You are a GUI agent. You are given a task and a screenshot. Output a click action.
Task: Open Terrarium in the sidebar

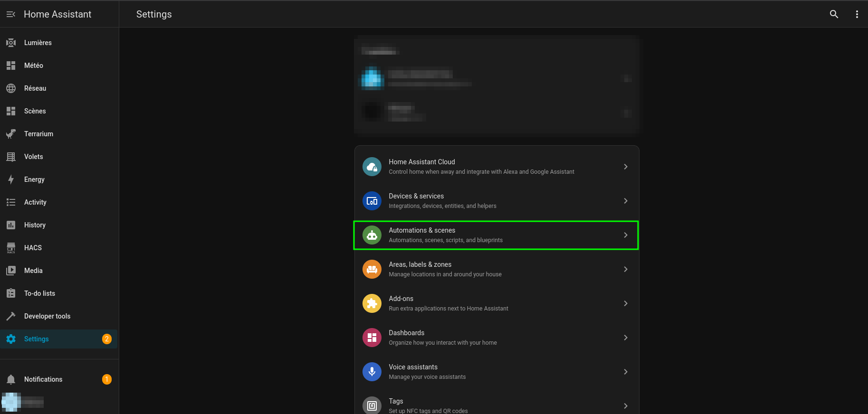pyautogui.click(x=38, y=134)
